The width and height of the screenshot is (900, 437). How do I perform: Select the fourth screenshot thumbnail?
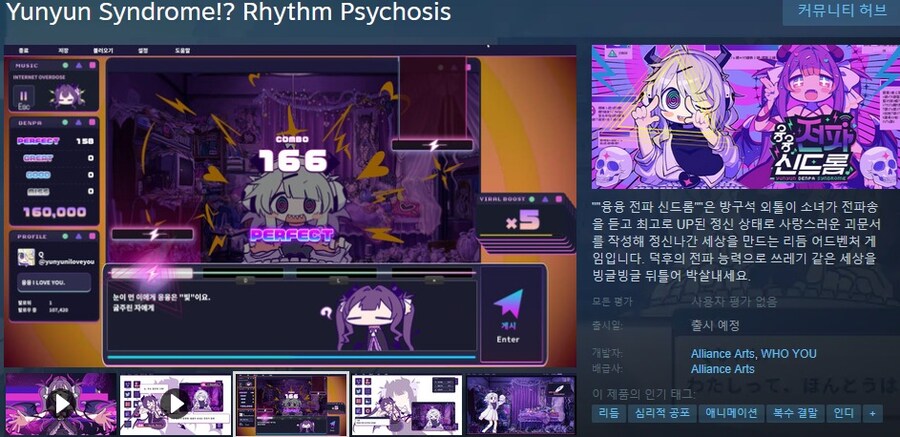[407, 402]
